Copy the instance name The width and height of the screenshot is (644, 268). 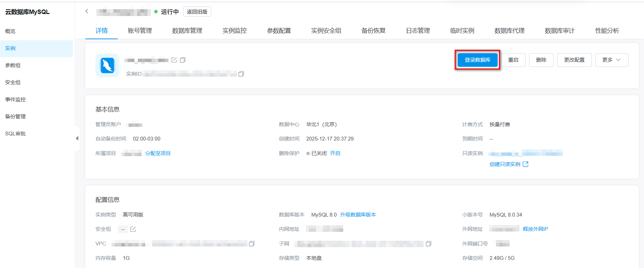183,60
